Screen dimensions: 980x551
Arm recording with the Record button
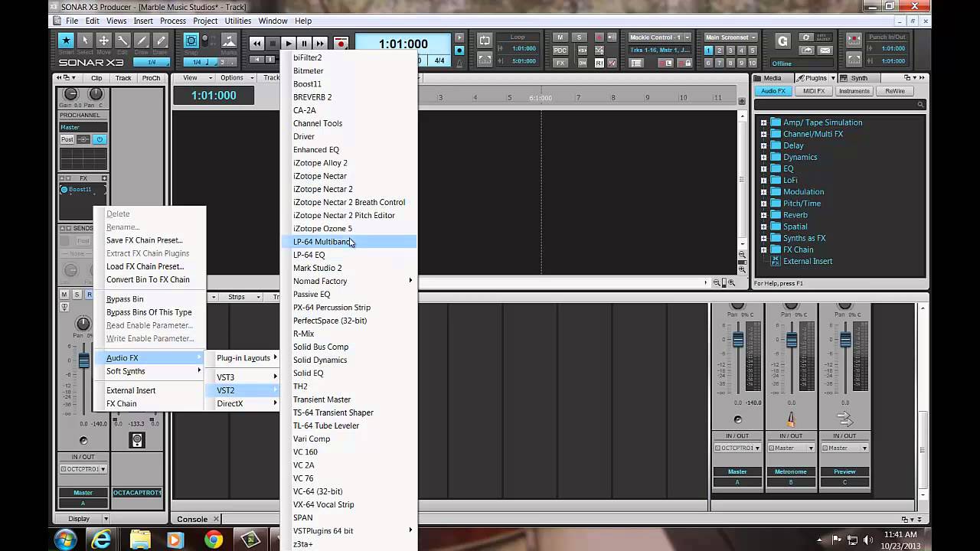click(x=341, y=44)
